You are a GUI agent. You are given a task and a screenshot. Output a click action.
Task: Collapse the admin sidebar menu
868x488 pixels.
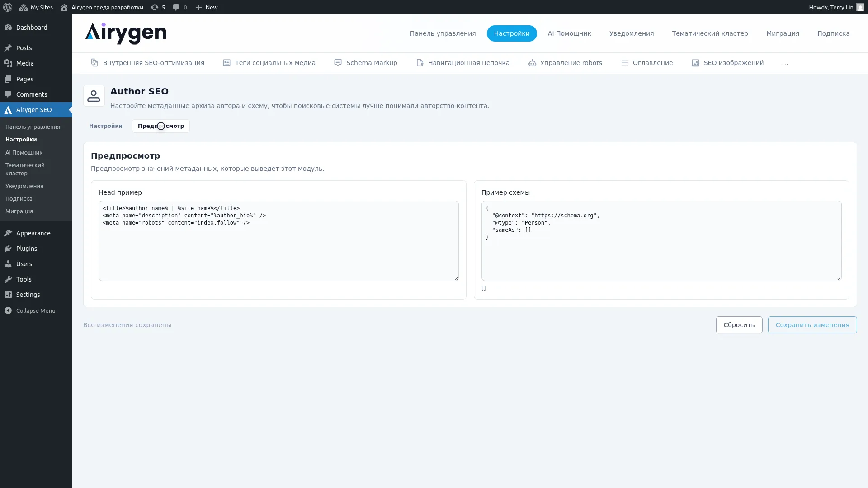[36, 310]
